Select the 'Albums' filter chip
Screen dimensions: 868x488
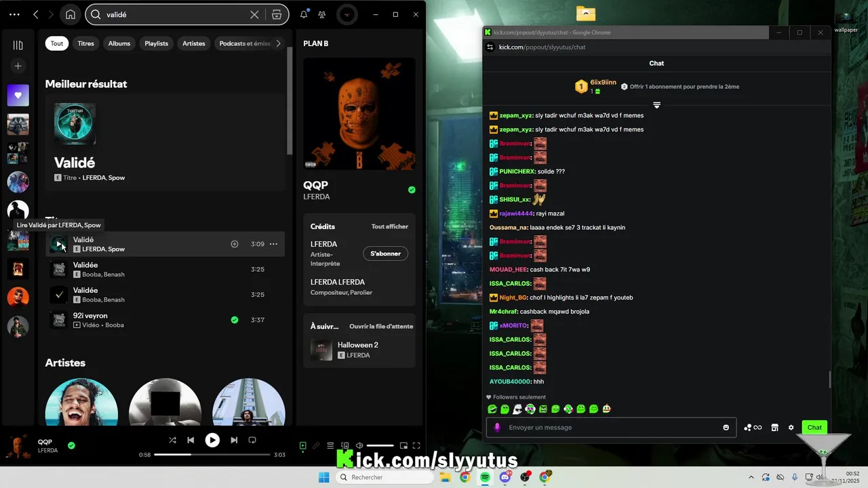pos(119,43)
